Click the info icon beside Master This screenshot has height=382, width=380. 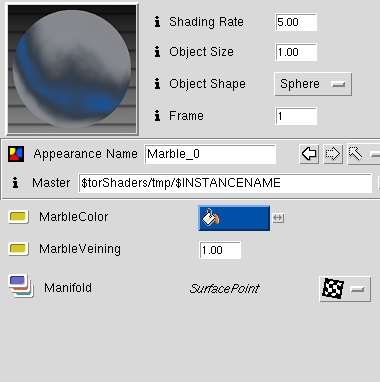pos(15,183)
